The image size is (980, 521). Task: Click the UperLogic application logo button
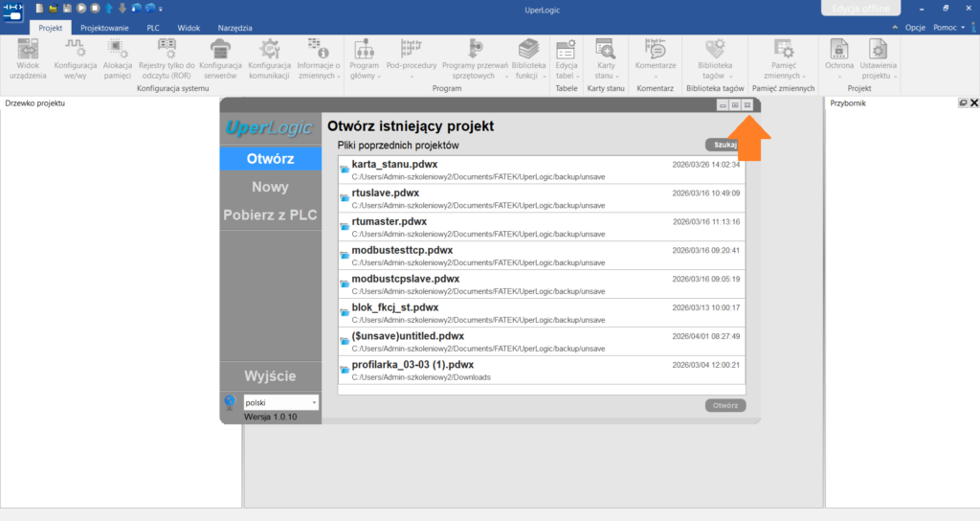click(x=13, y=11)
